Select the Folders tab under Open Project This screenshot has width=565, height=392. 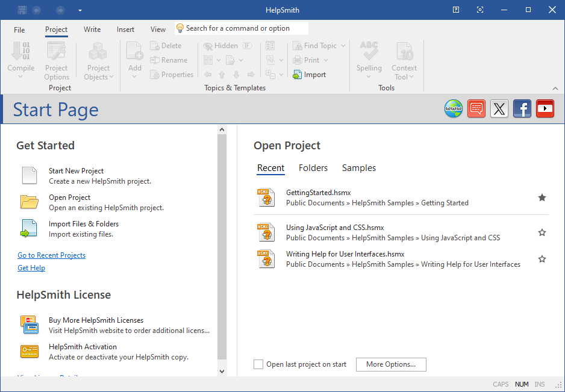(x=313, y=168)
